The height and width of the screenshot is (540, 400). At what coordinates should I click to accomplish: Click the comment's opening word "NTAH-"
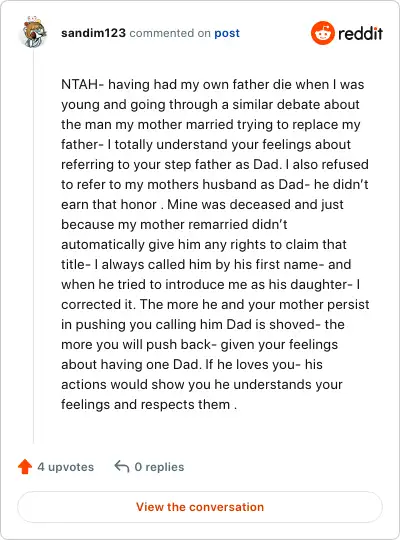[82, 84]
